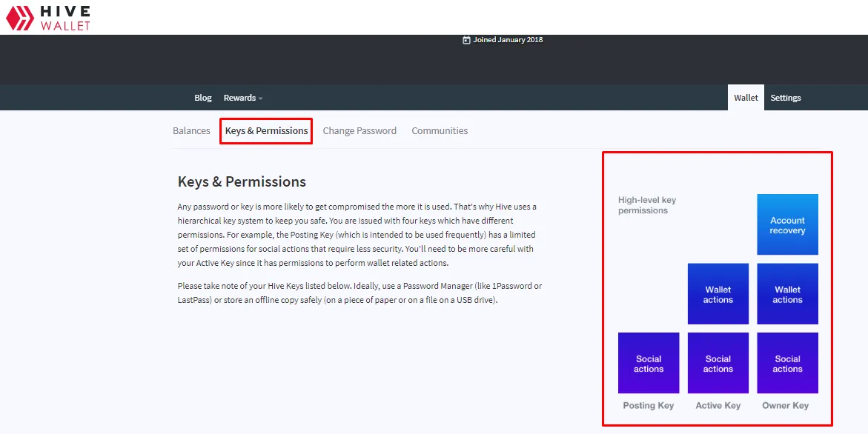This screenshot has width=868, height=434.
Task: Click the Joined January 2018 text
Action: click(x=508, y=40)
